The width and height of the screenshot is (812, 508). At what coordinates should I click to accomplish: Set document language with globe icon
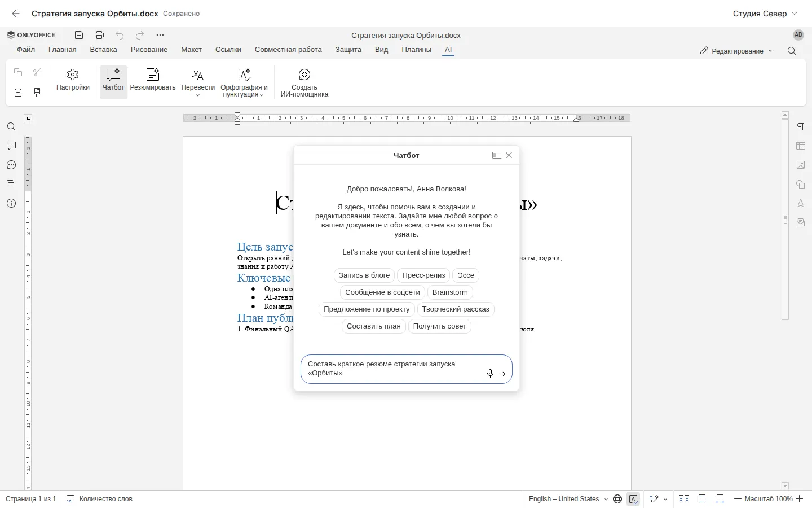tap(617, 499)
